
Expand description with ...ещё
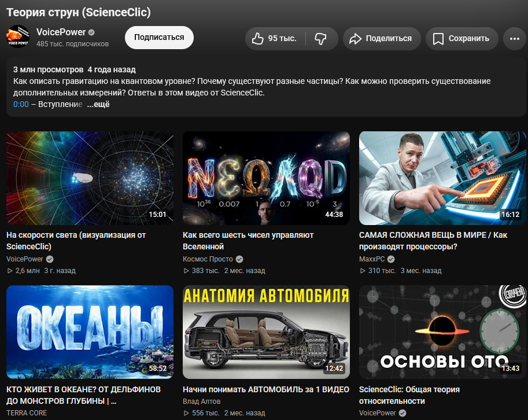[x=98, y=104]
